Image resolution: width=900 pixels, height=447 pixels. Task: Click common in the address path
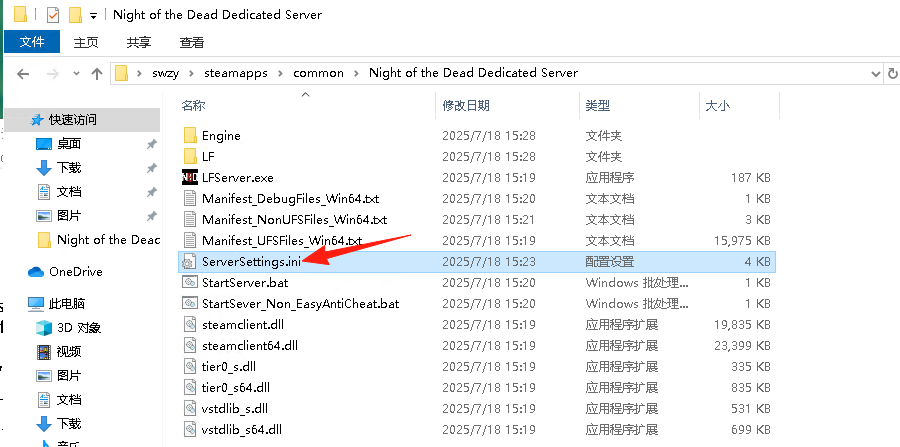[319, 73]
